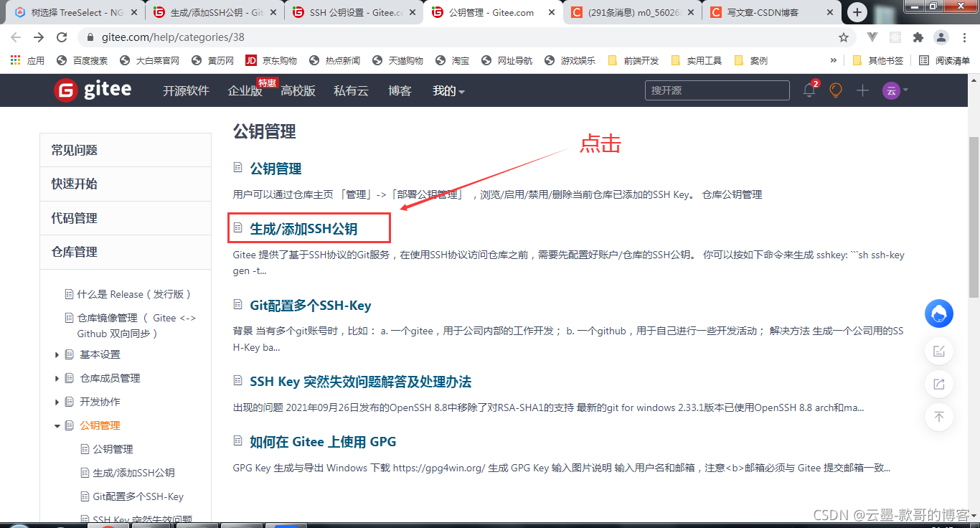Select 仓库成员管理 in the sidebar tree
Viewport: 980px width, 528px height.
(110, 378)
